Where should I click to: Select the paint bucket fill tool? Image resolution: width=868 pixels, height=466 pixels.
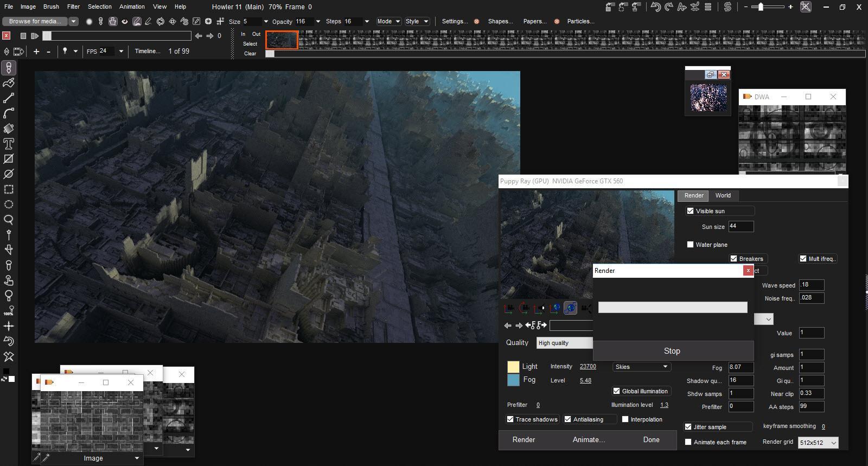(x=9, y=129)
